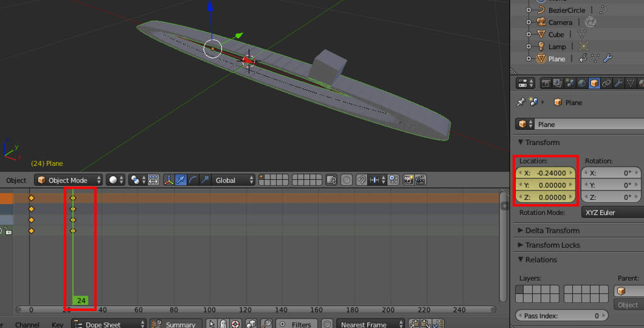Click the Plane wrench modifier icon in outliner
This screenshot has height=328, width=644.
pyautogui.click(x=608, y=58)
